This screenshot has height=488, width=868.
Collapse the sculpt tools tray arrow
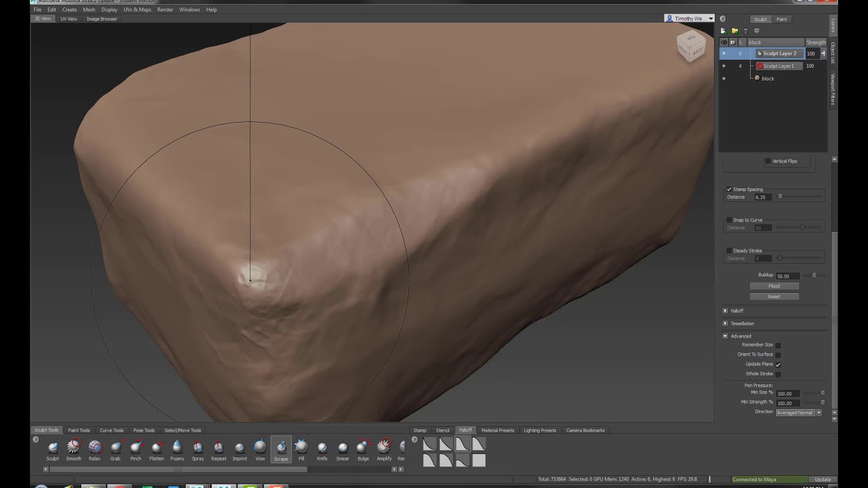(x=36, y=440)
